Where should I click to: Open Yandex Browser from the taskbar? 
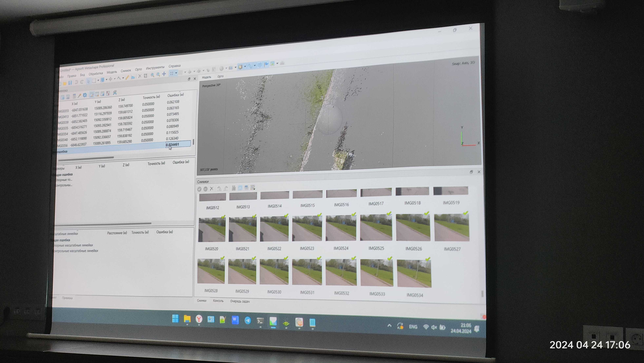click(x=199, y=319)
